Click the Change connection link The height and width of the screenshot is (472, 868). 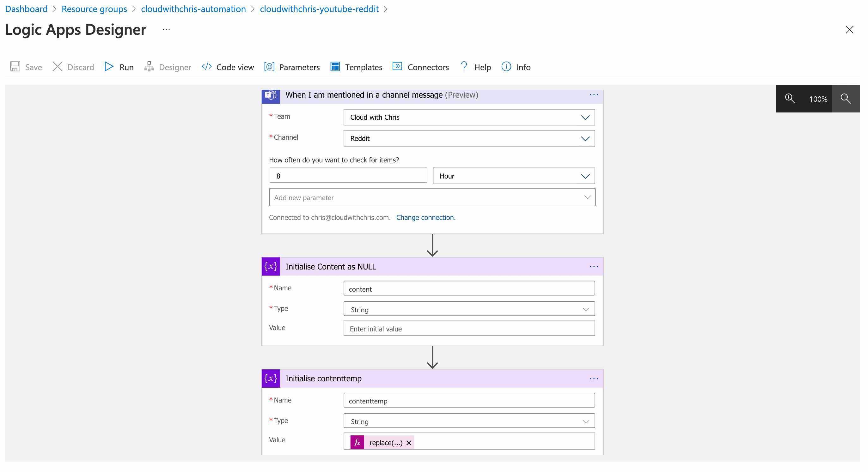tap(426, 217)
